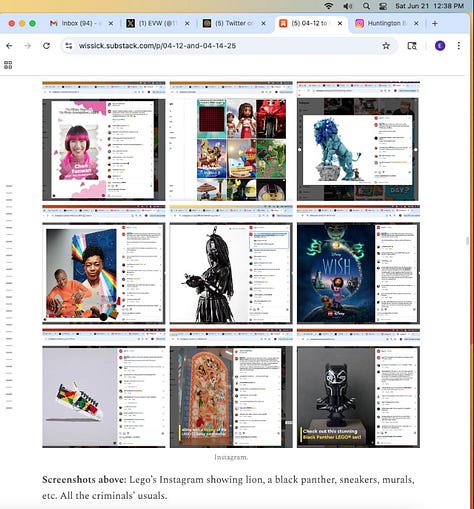The image size is (474, 509).
Task: Switch to the (5) Twitter tab
Action: (x=233, y=23)
